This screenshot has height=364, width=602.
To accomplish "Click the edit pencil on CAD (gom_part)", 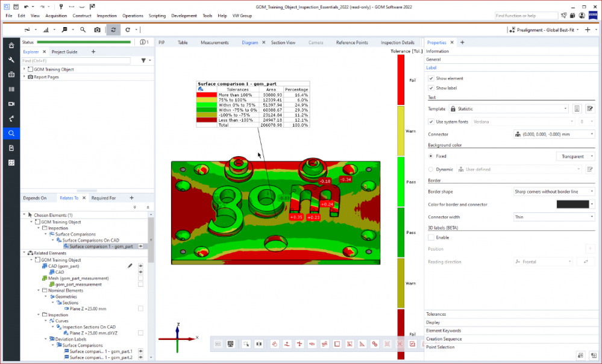I will click(130, 266).
